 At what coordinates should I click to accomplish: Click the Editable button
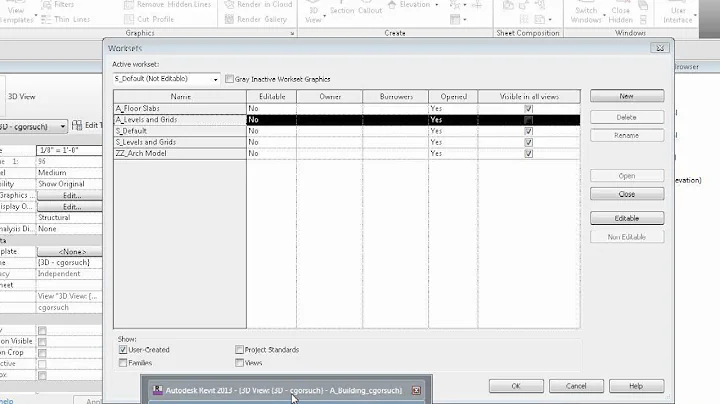click(x=627, y=218)
